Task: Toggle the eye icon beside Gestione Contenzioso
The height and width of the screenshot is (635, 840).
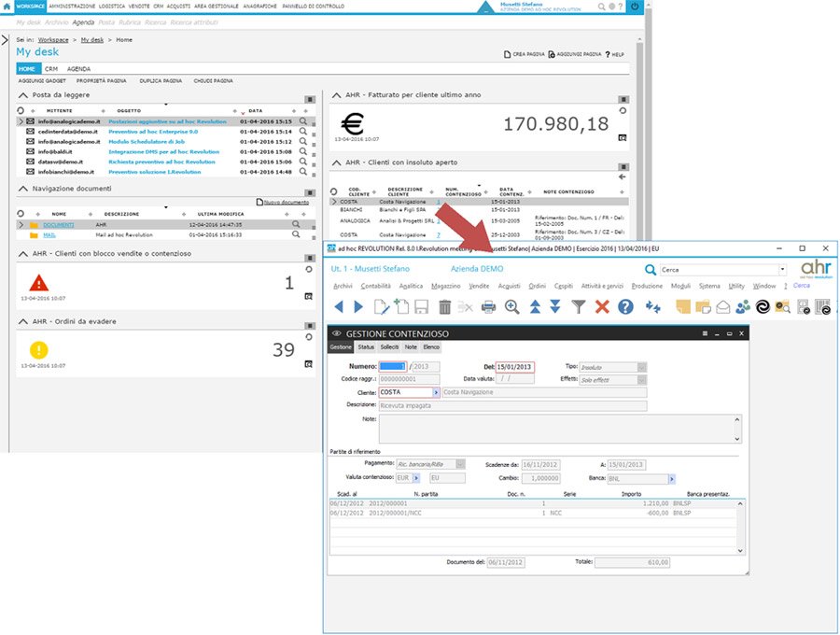Action: click(336, 333)
